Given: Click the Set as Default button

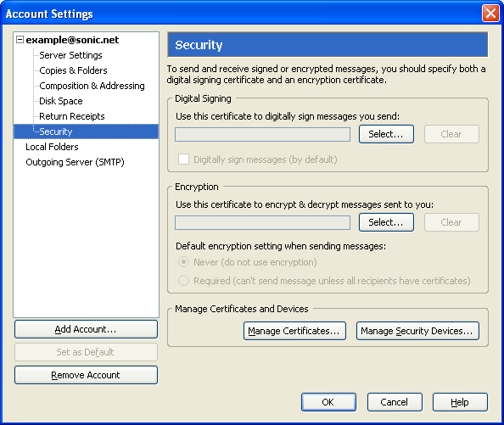Looking at the screenshot, I should [86, 352].
